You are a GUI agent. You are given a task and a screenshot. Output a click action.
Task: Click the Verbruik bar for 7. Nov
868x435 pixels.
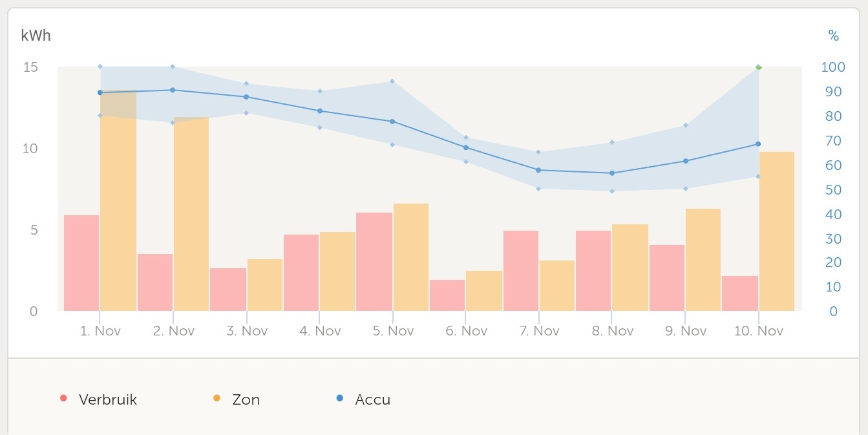pos(520,271)
